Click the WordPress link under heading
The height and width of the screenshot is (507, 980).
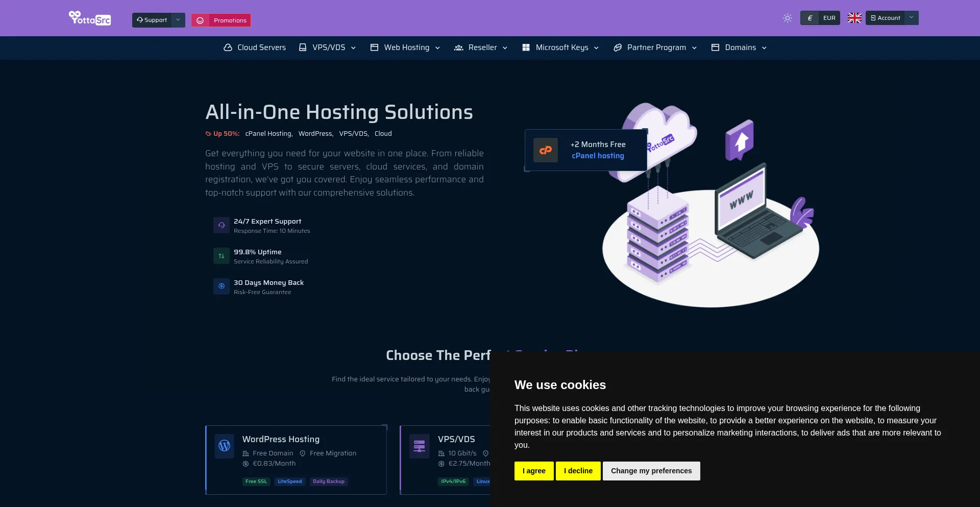point(316,134)
